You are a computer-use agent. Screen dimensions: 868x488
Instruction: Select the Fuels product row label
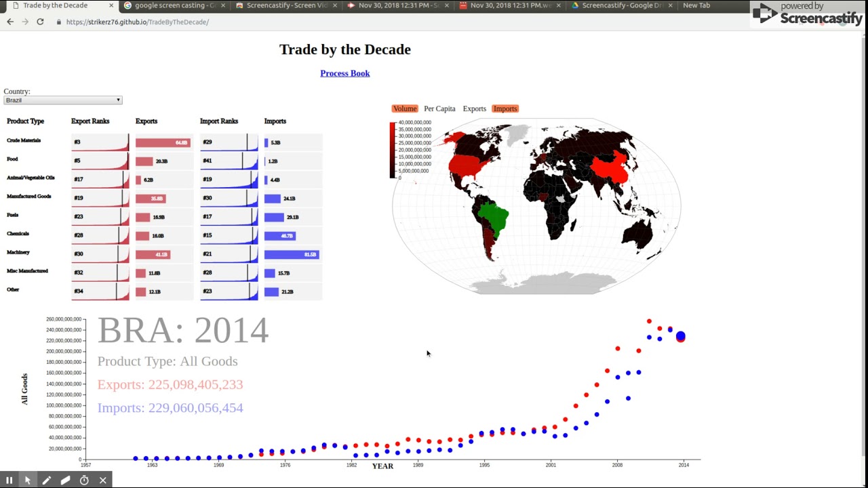point(12,215)
